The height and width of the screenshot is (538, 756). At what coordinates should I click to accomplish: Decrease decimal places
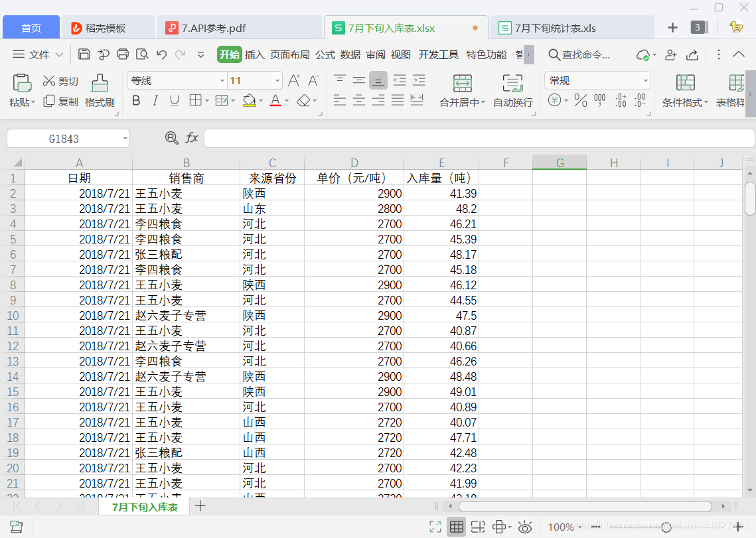[x=641, y=100]
